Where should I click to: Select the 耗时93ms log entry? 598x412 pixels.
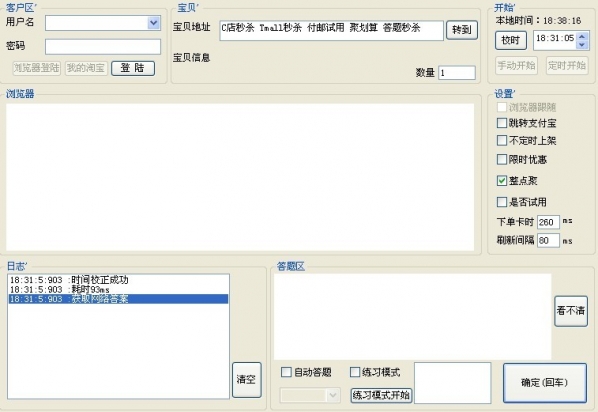118,290
